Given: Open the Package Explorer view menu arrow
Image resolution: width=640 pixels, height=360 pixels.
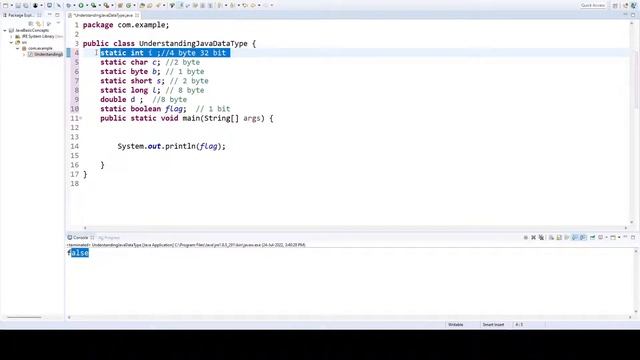Looking at the screenshot, I should [x=58, y=23].
